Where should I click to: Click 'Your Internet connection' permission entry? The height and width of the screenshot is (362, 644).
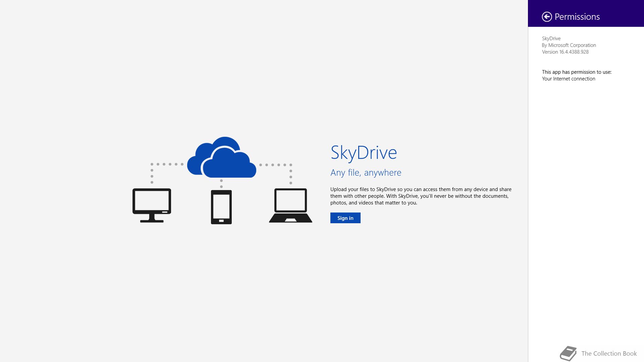569,79
